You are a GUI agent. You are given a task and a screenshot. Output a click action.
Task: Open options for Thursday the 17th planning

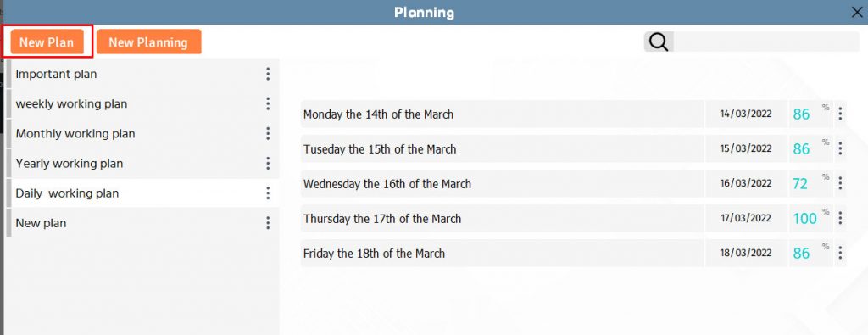point(840,218)
